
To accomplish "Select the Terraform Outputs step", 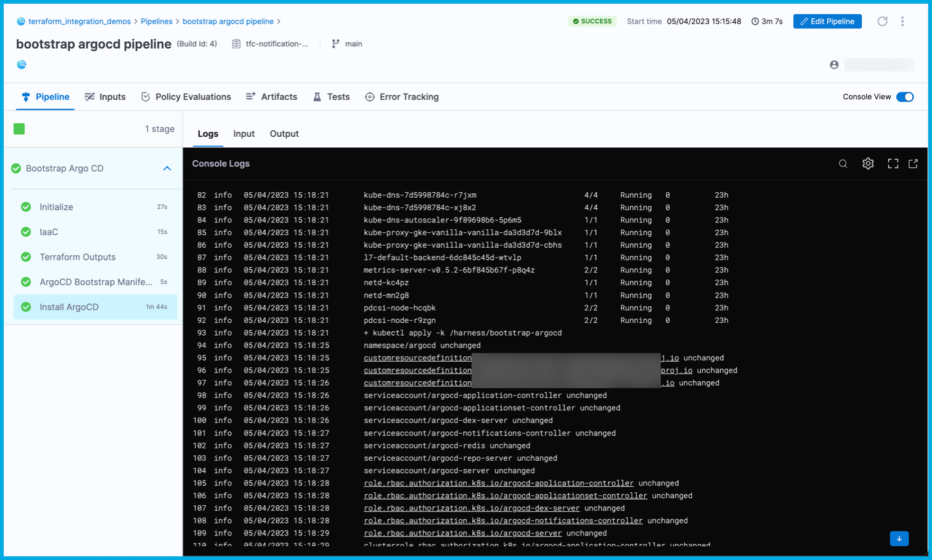I will [x=78, y=257].
